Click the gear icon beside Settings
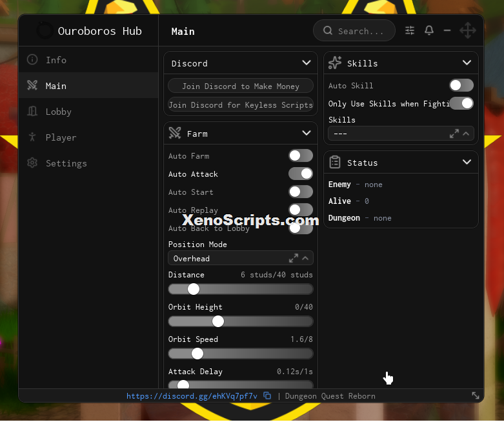The image size is (504, 440). (32, 163)
